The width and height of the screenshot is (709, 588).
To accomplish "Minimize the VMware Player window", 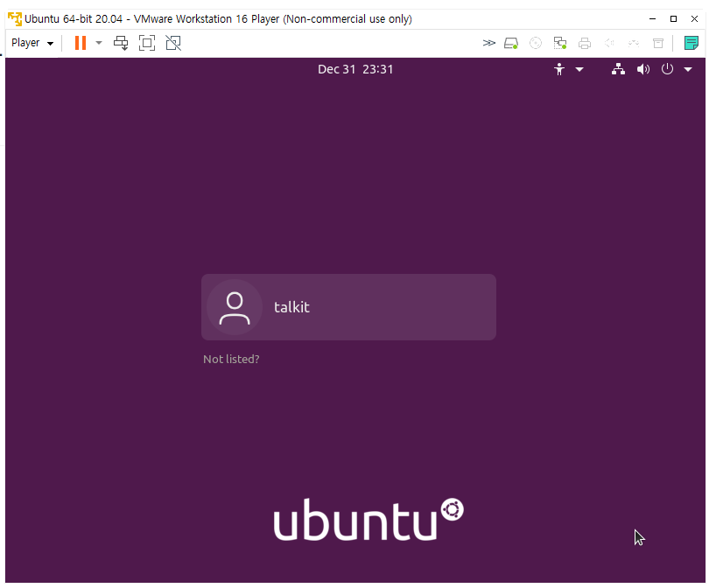I will 652,19.
